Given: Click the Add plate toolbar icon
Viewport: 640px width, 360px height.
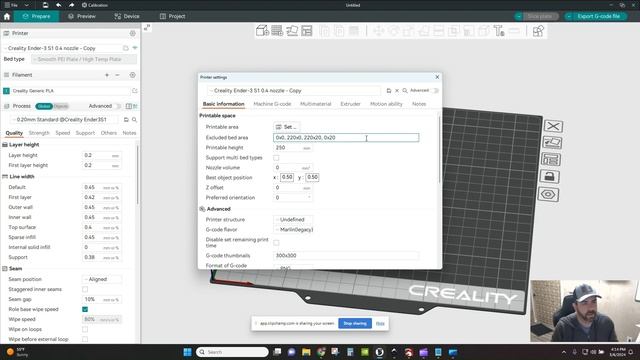Looking at the screenshot, I should pyautogui.click(x=277, y=31).
